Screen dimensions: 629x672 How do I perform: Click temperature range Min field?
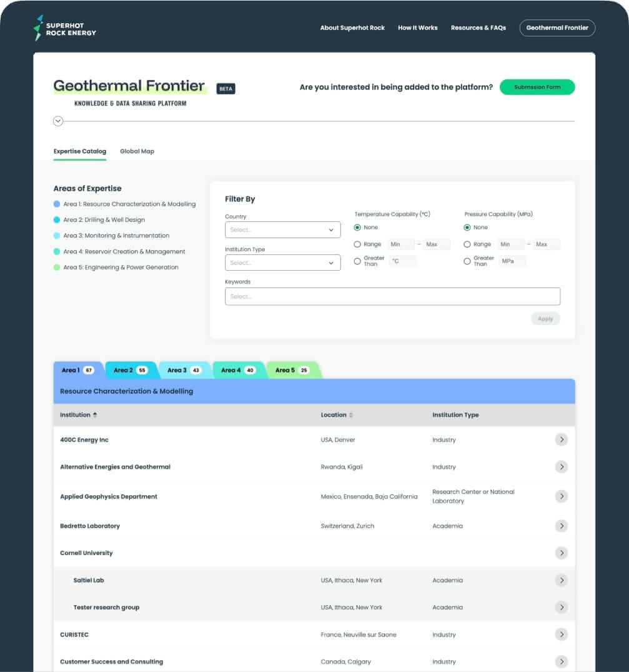tap(401, 244)
